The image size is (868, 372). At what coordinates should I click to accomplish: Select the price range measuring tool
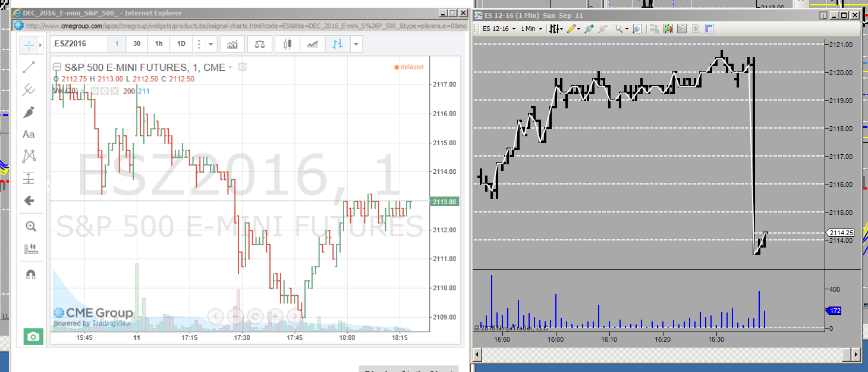pos(29,179)
